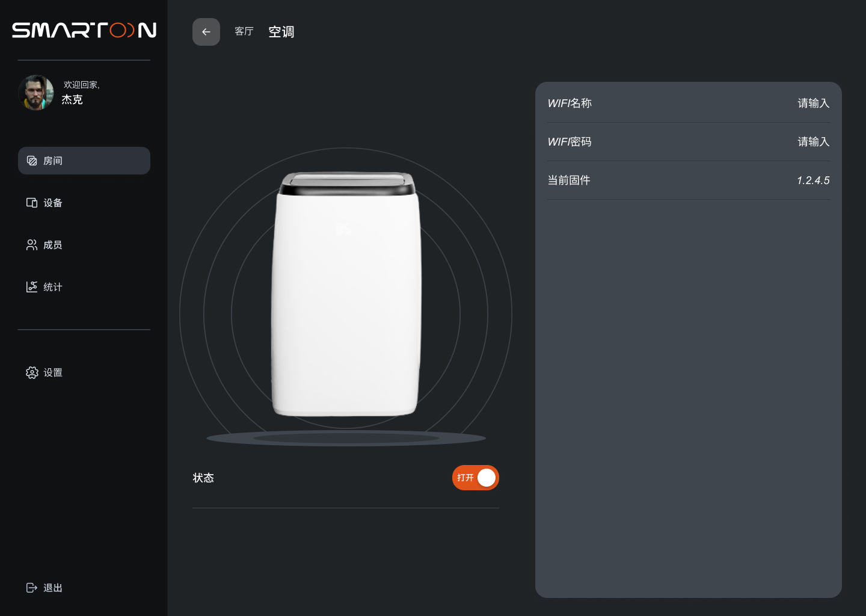Select the 统计 menu label
The width and height of the screenshot is (866, 616).
pos(53,287)
